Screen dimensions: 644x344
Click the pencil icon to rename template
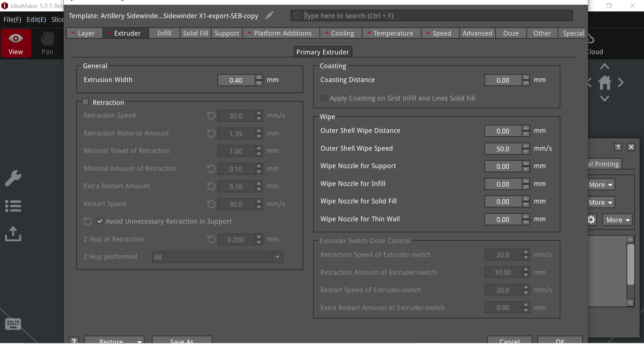(x=269, y=15)
